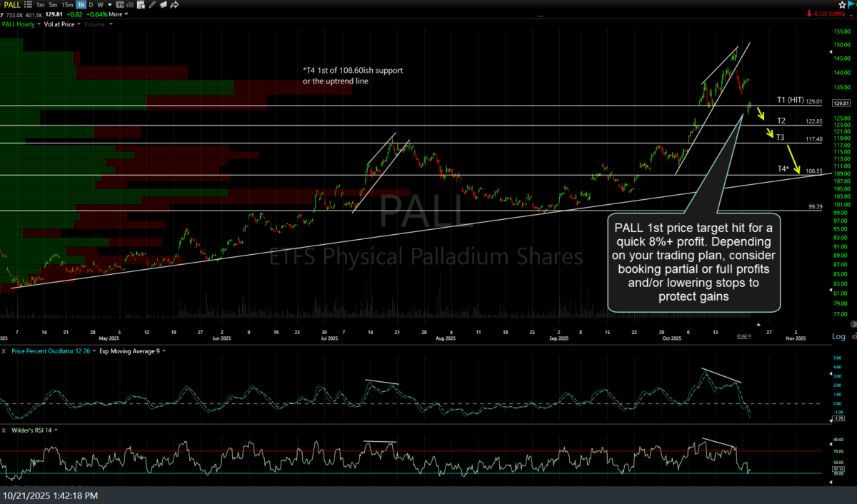Open the More dropdown in quote line
857x504 pixels.
click(x=119, y=14)
